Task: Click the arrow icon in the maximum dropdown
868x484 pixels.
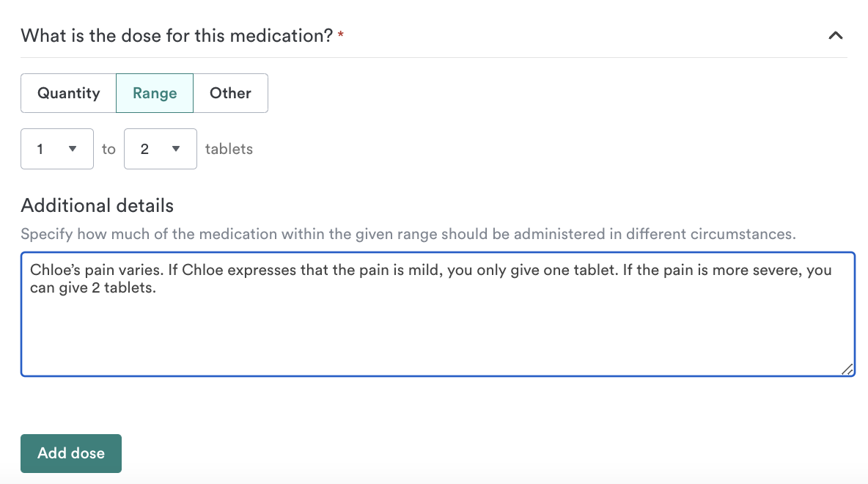Action: point(176,149)
